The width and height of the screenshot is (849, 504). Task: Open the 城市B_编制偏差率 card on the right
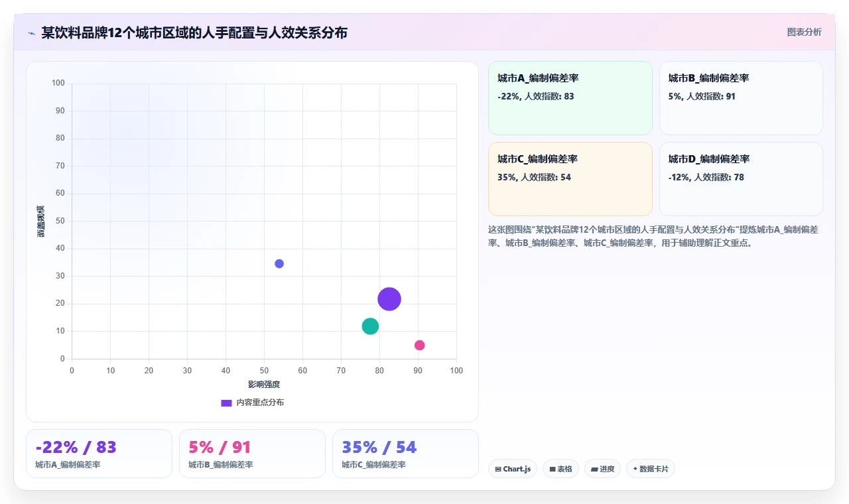741,98
